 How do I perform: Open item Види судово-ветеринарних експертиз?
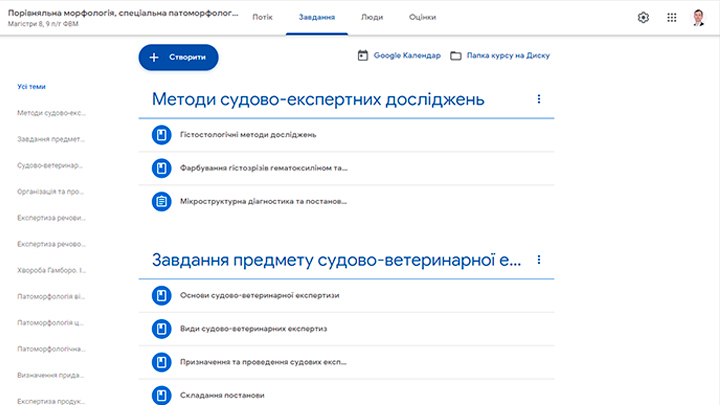[x=253, y=329]
